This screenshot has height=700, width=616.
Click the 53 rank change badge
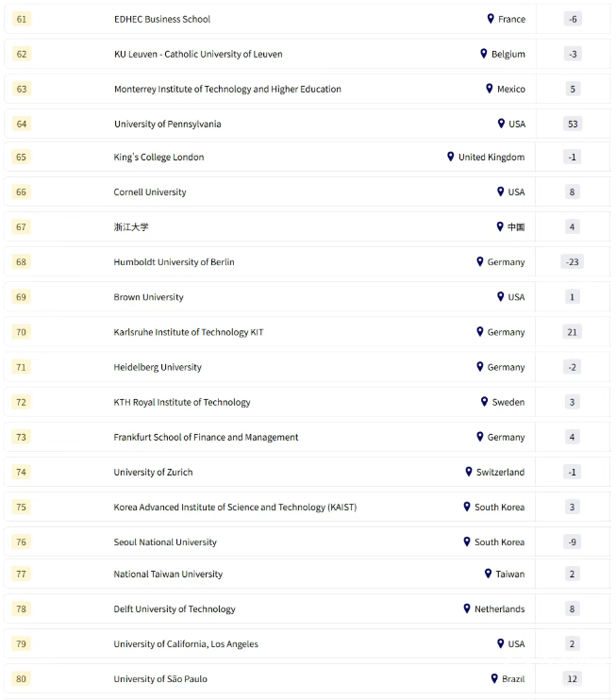click(572, 124)
